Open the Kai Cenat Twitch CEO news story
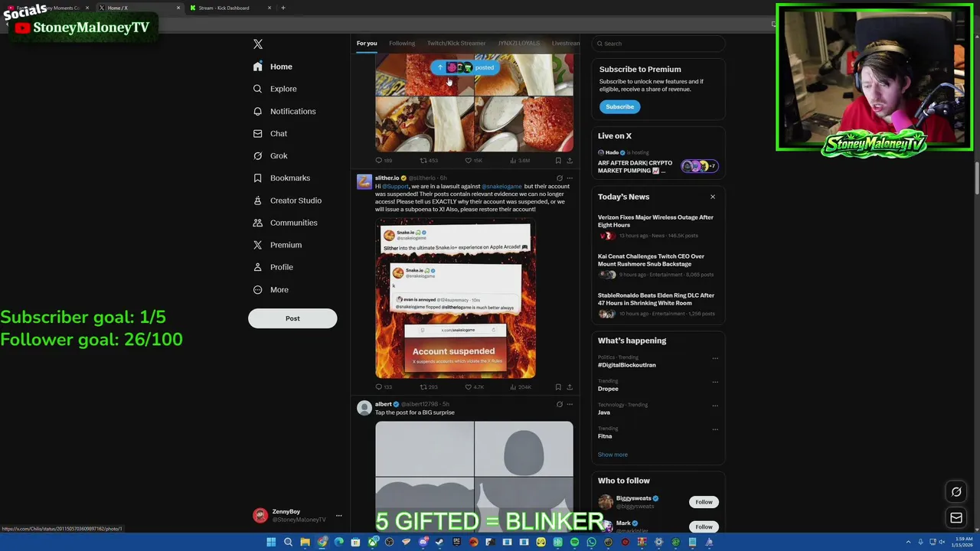Screen dimensions: 980x551 (658, 266)
